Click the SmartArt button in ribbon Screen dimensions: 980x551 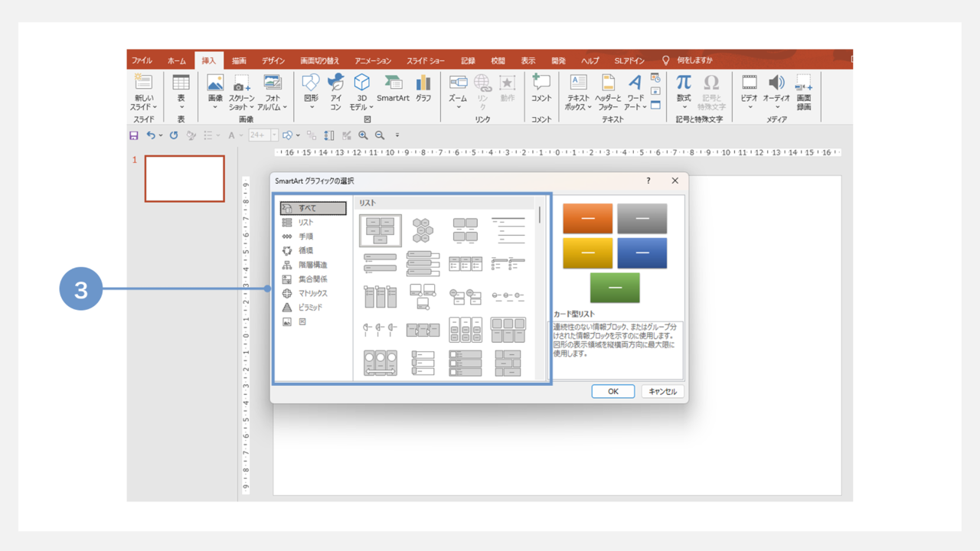point(393,88)
